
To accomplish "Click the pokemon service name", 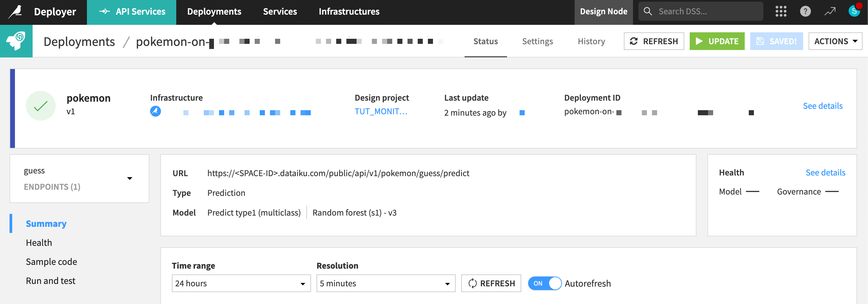I will [x=88, y=98].
